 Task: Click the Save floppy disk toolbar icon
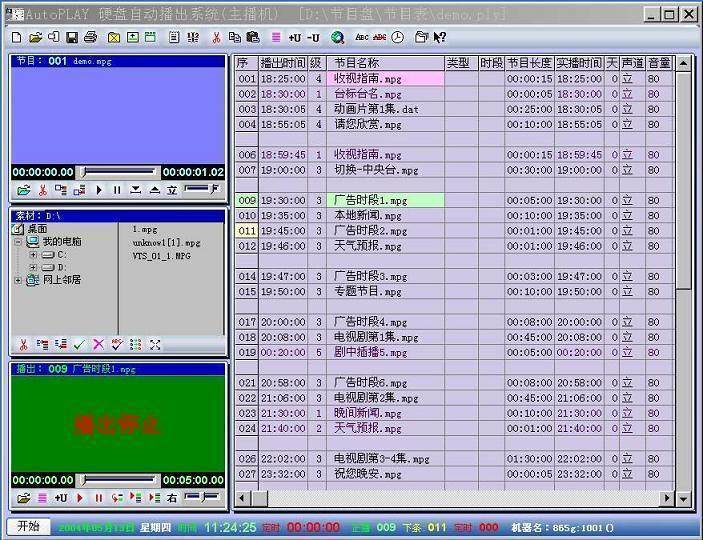72,38
